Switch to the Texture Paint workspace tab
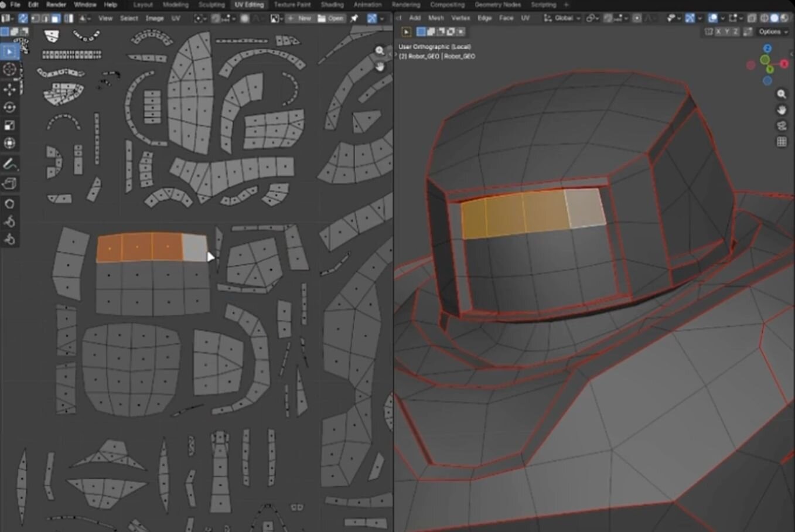Screen dimensions: 795x532 click(292, 5)
